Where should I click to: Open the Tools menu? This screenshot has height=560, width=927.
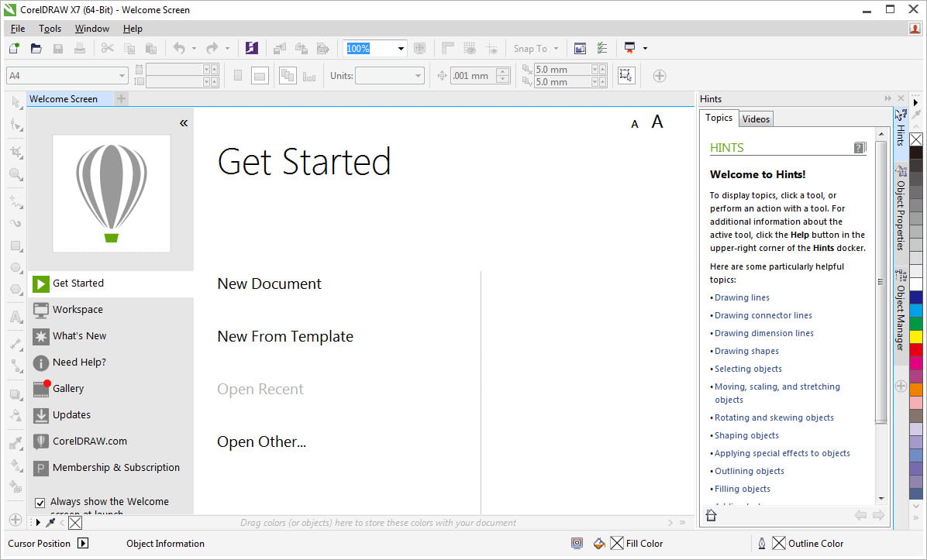click(50, 29)
